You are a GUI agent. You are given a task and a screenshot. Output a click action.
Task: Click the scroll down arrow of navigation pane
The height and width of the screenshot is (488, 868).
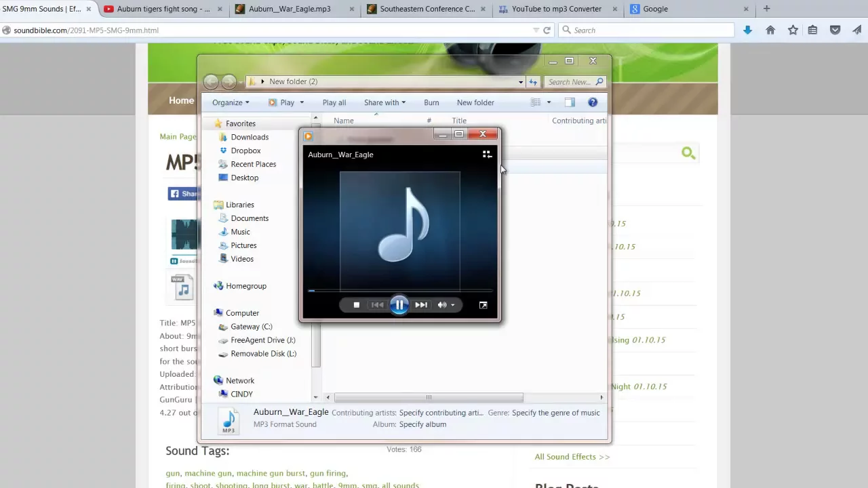[x=315, y=397]
